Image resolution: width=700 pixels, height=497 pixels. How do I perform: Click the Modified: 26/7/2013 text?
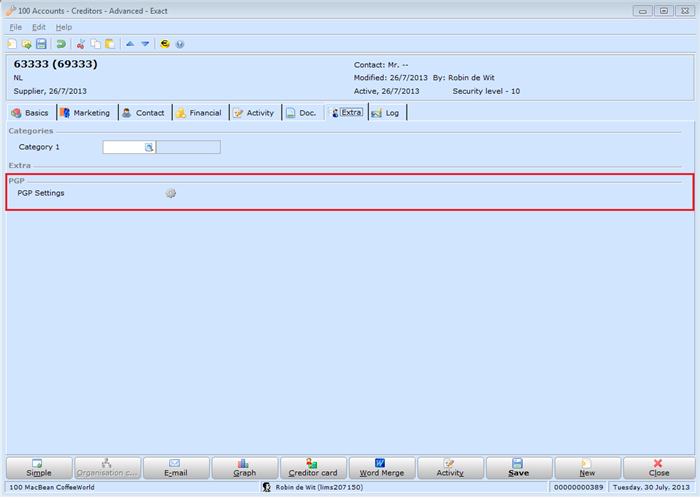tap(391, 78)
